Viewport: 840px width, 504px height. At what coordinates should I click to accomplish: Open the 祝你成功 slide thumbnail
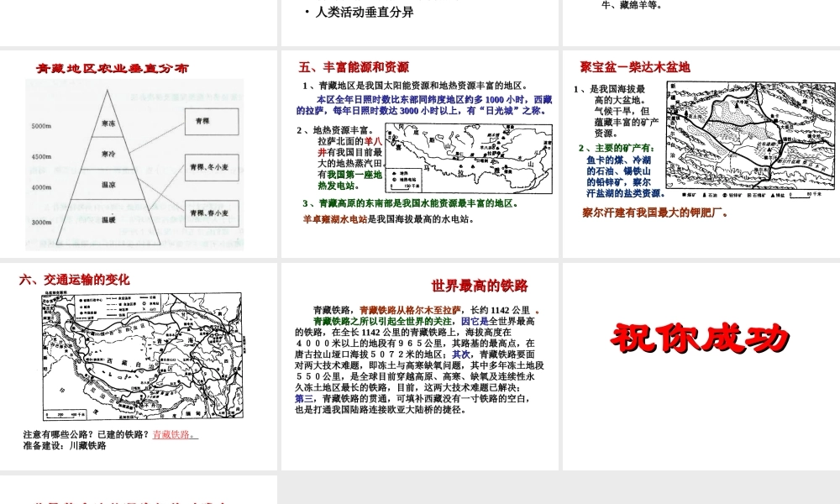click(701, 366)
